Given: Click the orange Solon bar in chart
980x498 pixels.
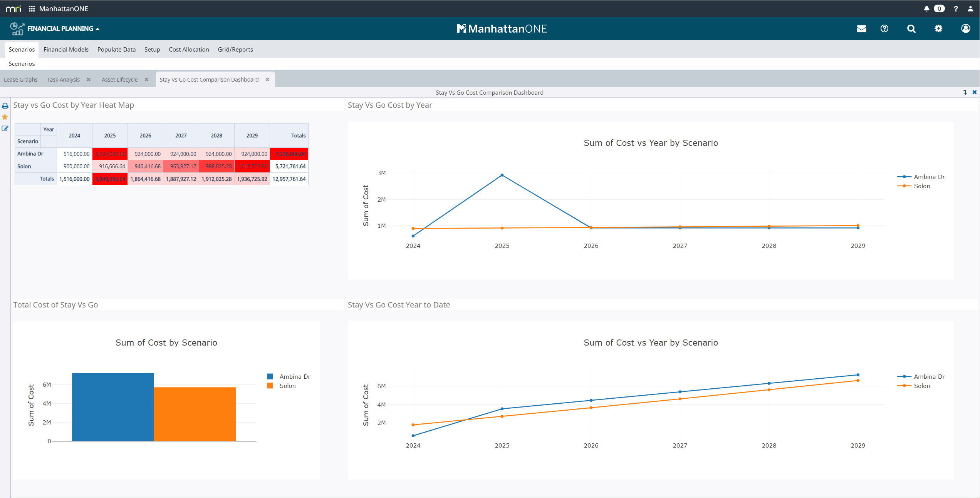Looking at the screenshot, I should point(195,414).
